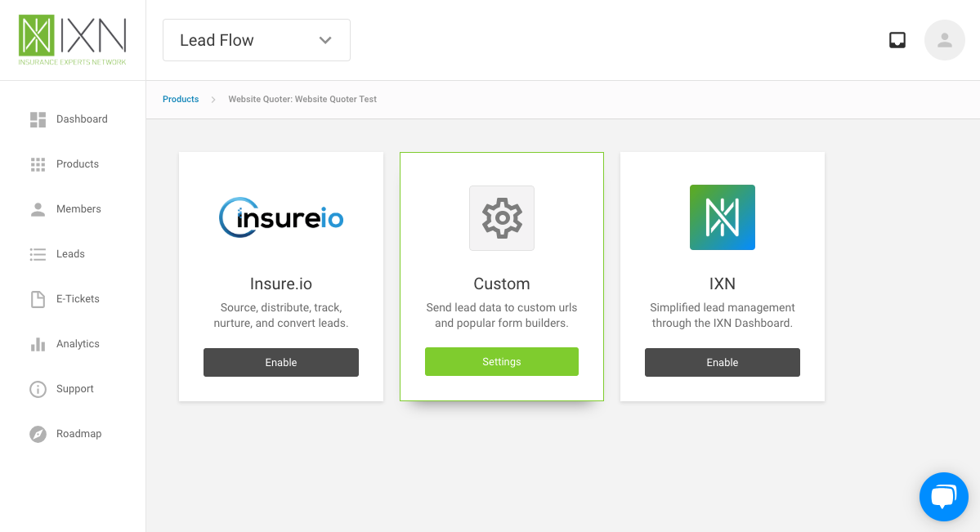The image size is (980, 532).
Task: Click the breadcrumb separator chevron
Action: (x=213, y=100)
